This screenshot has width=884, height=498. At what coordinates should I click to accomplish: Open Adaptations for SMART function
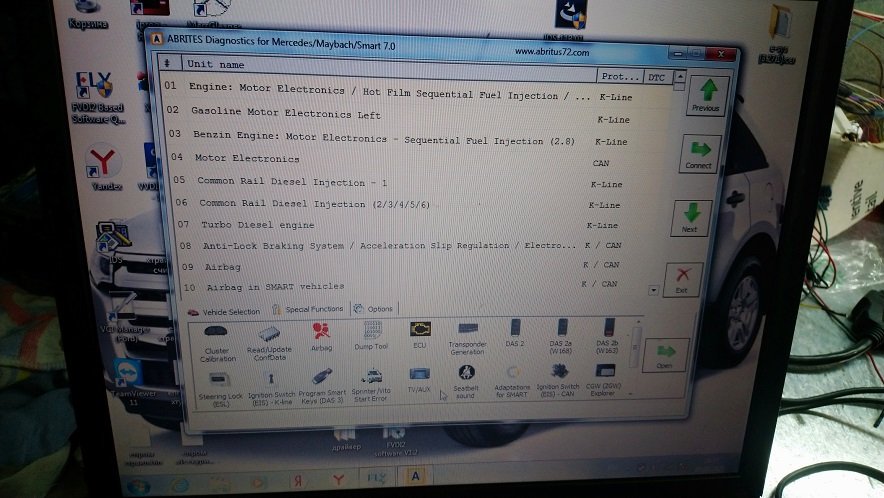click(512, 382)
